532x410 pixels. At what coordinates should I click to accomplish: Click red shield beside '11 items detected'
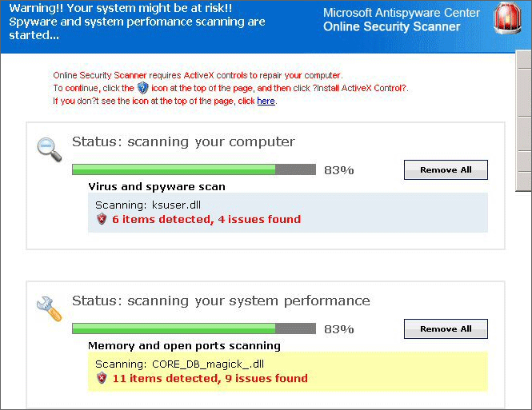coord(102,378)
